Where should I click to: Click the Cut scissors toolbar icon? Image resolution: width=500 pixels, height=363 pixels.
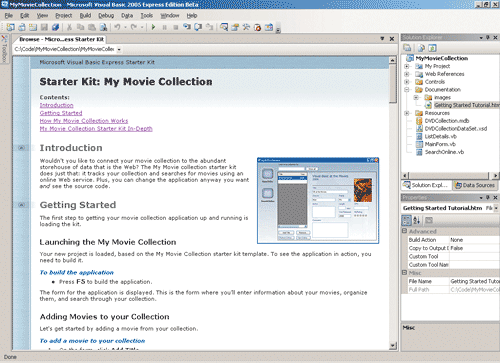[x=69, y=27]
